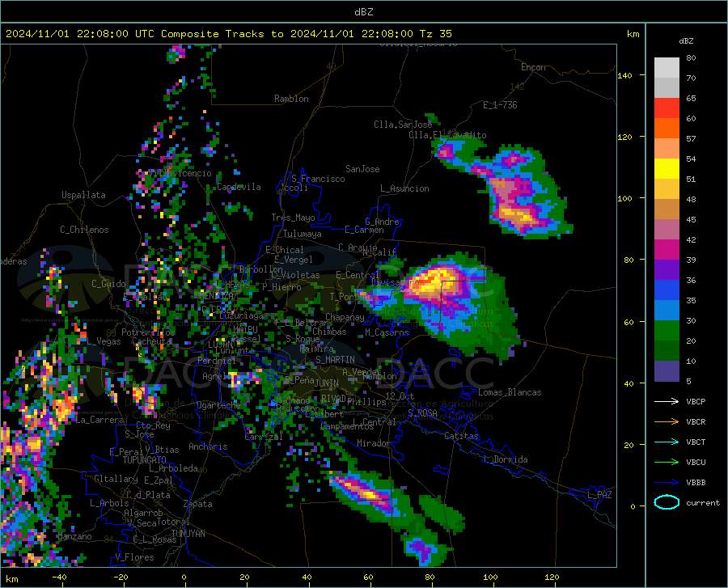
Task: Click the 'S_MARTIN' place label
Action: click(335, 360)
